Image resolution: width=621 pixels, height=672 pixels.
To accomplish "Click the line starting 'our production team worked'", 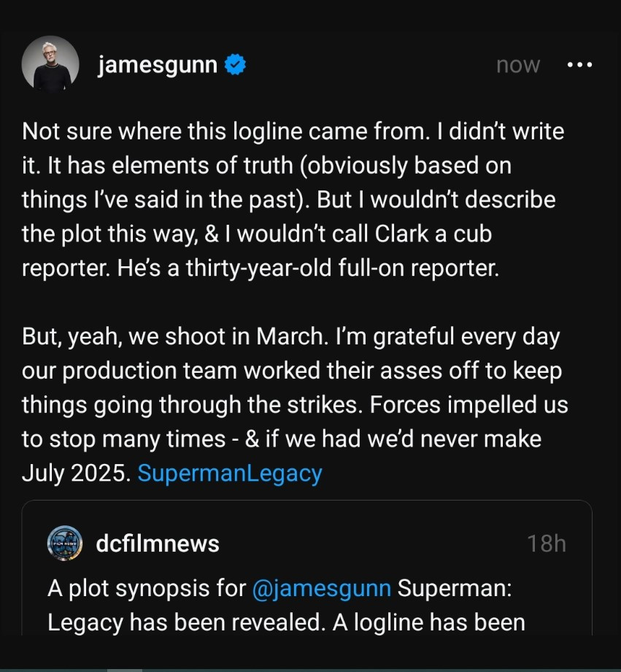I will click(292, 371).
